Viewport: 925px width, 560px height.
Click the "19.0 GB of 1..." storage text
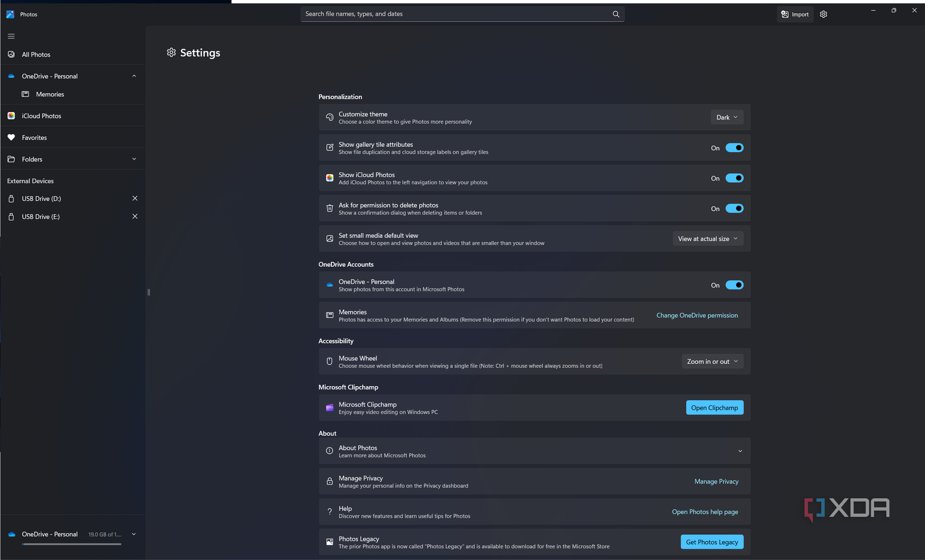tap(105, 535)
